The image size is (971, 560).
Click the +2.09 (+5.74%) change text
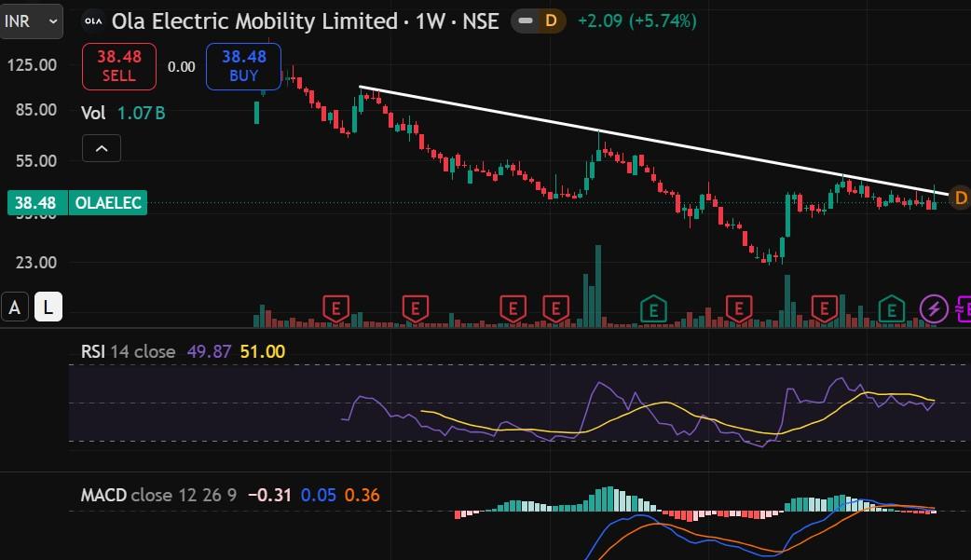coord(637,21)
